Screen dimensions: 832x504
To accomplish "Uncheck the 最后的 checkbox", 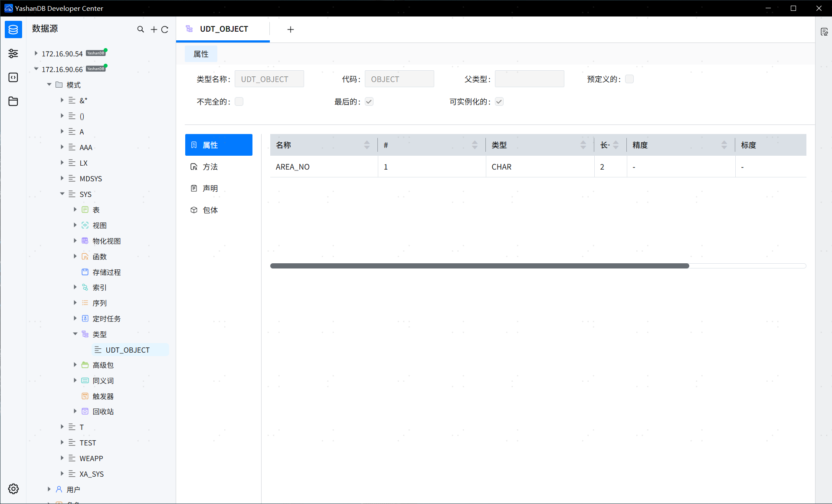I will (x=369, y=101).
